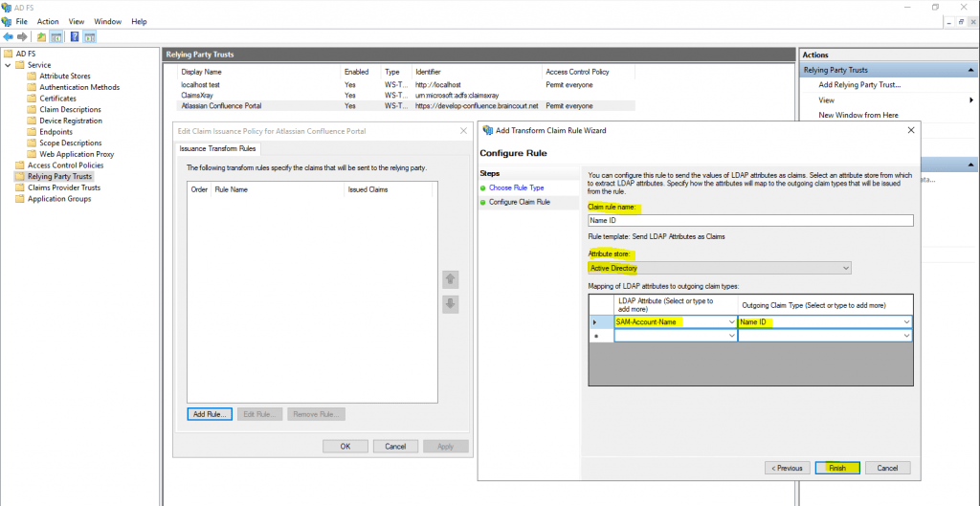This screenshot has width=980, height=506.
Task: Click the Choose Rule Type step link
Action: [516, 187]
